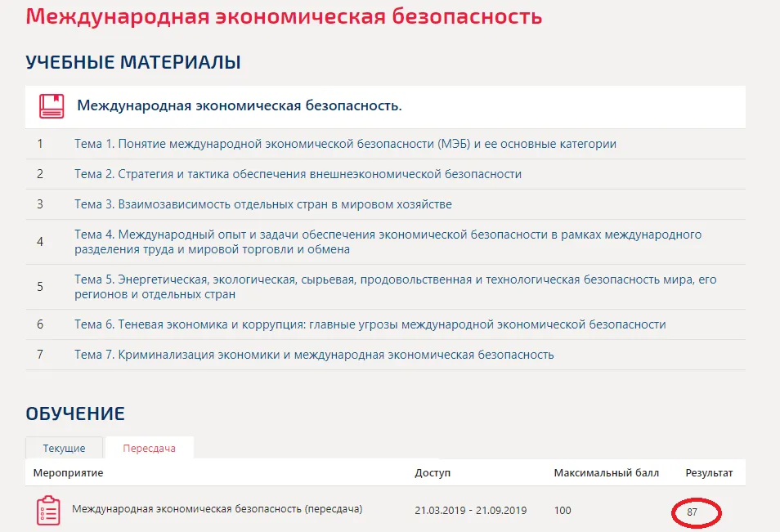Click the red book icon in materials header
Viewport: 780px width, 532px height.
tap(52, 106)
